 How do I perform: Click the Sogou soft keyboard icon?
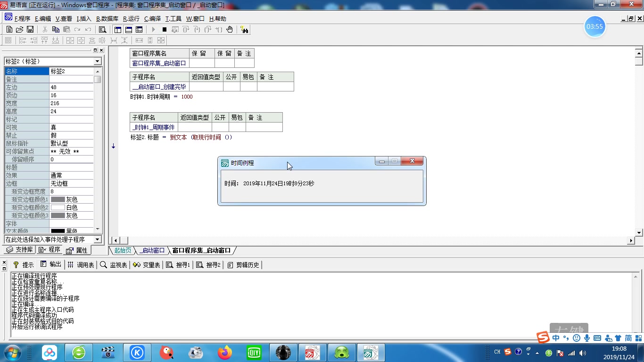pos(597,338)
